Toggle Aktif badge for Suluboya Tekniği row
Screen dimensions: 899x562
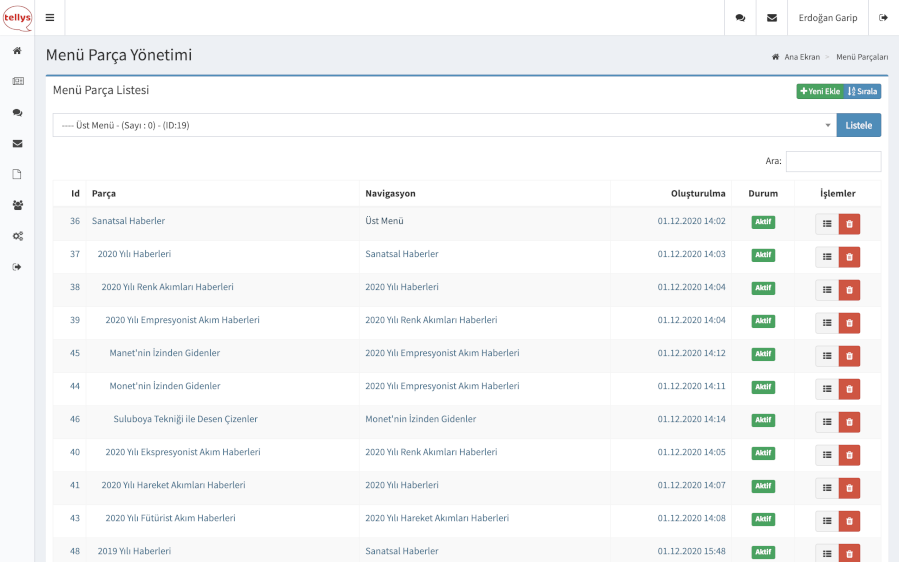(x=763, y=420)
